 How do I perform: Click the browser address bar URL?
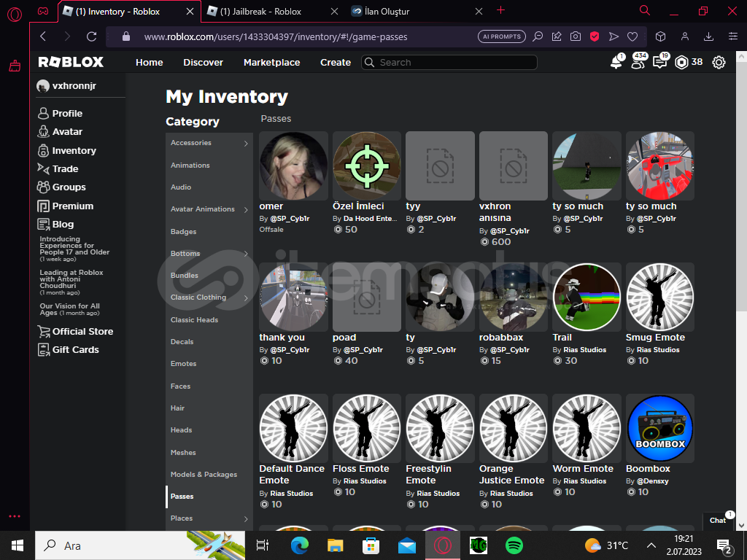click(x=276, y=36)
